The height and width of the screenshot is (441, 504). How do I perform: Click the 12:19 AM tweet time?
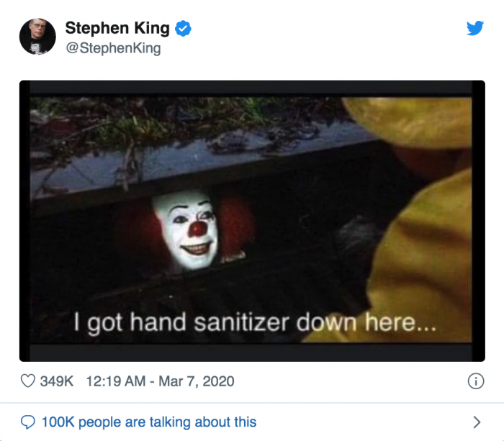point(114,381)
